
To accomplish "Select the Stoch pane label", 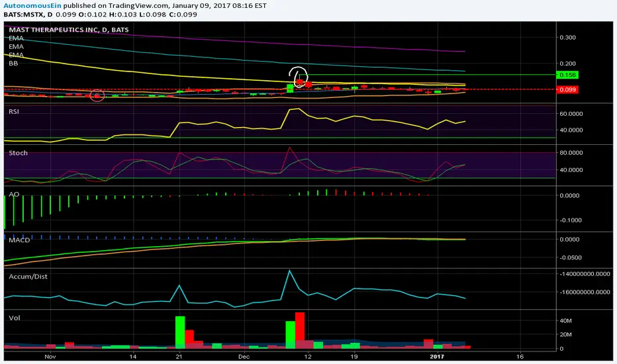I will [x=18, y=153].
